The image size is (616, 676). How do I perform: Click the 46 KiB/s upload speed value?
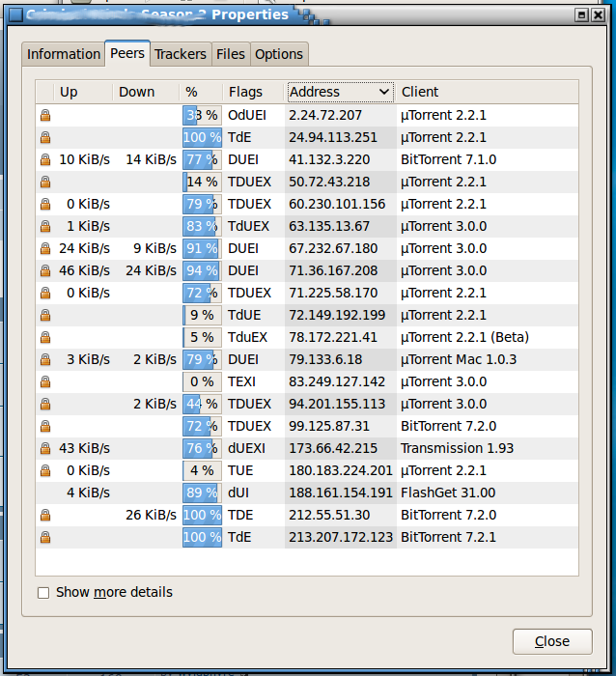85,270
